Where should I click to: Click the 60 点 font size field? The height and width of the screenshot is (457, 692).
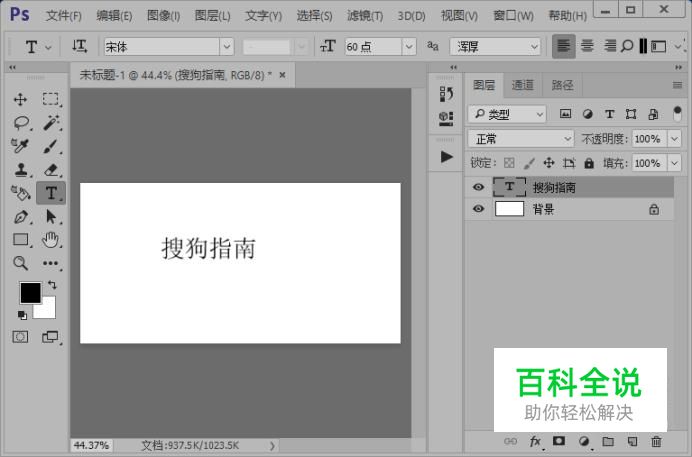click(x=373, y=47)
